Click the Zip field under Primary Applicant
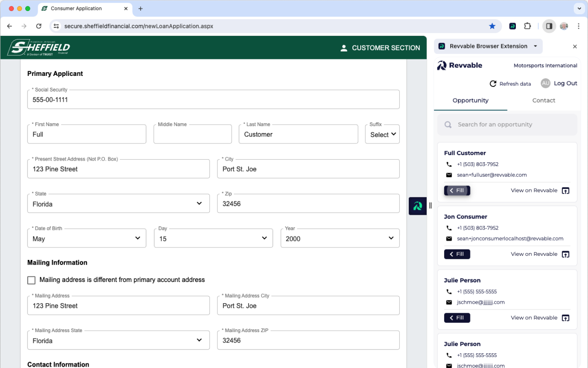Screen dimensions: 588x368 pos(308,204)
